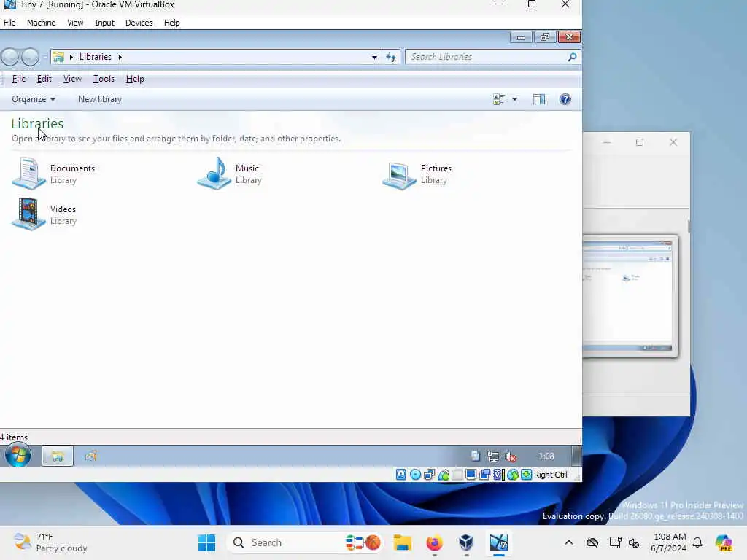This screenshot has height=560, width=747.
Task: Click VirtualBox optical disk indicator
Action: coord(415,474)
